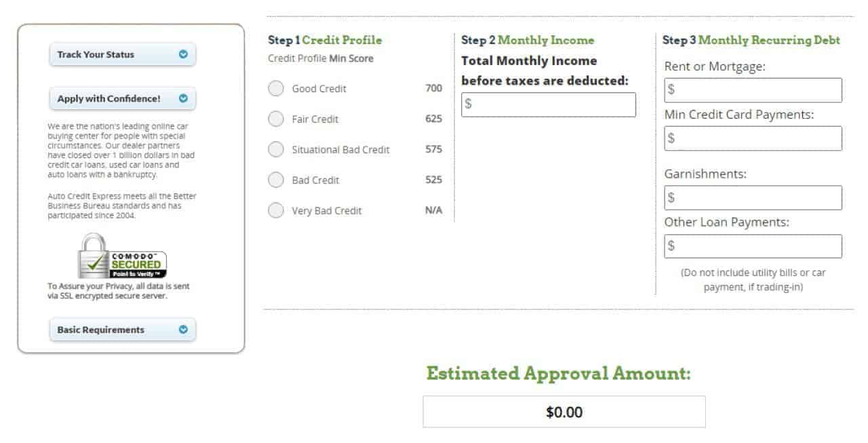Focus the Rent or Mortgage input field
The height and width of the screenshot is (443, 868).
(x=753, y=90)
